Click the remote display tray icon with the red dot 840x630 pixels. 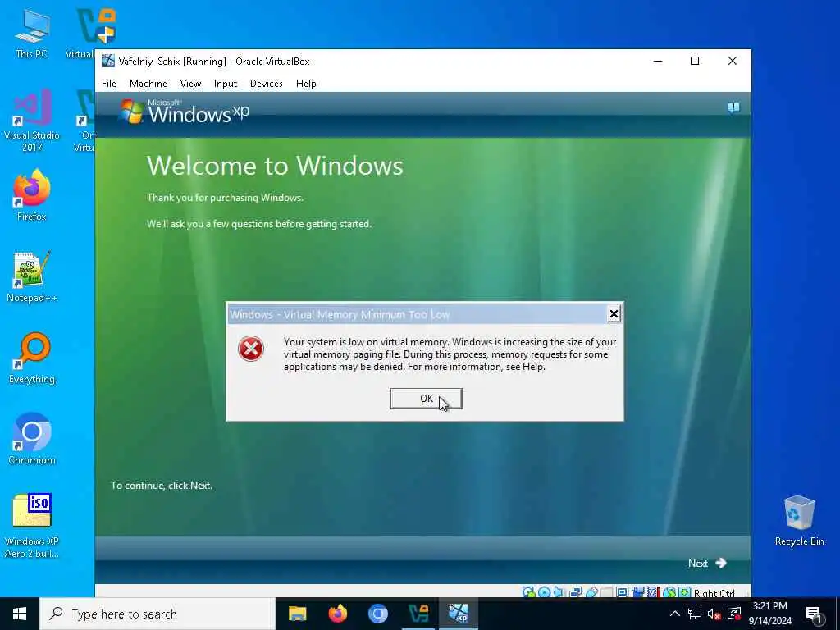[734, 614]
